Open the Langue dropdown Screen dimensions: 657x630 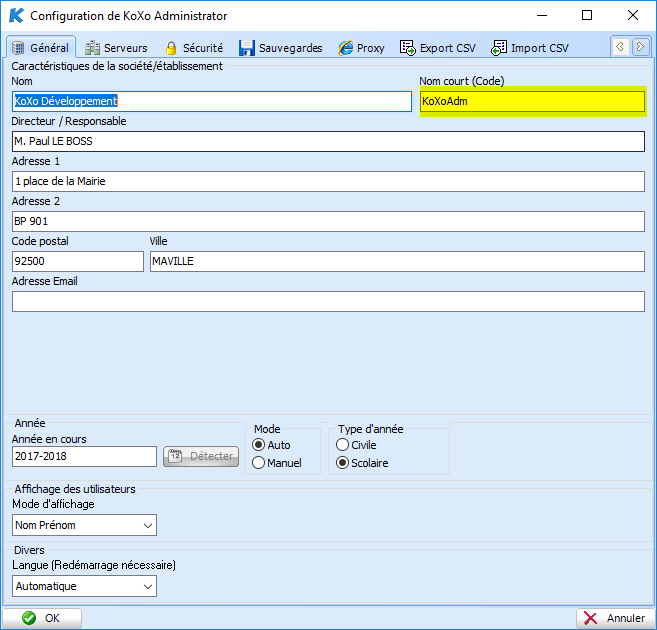[84, 586]
